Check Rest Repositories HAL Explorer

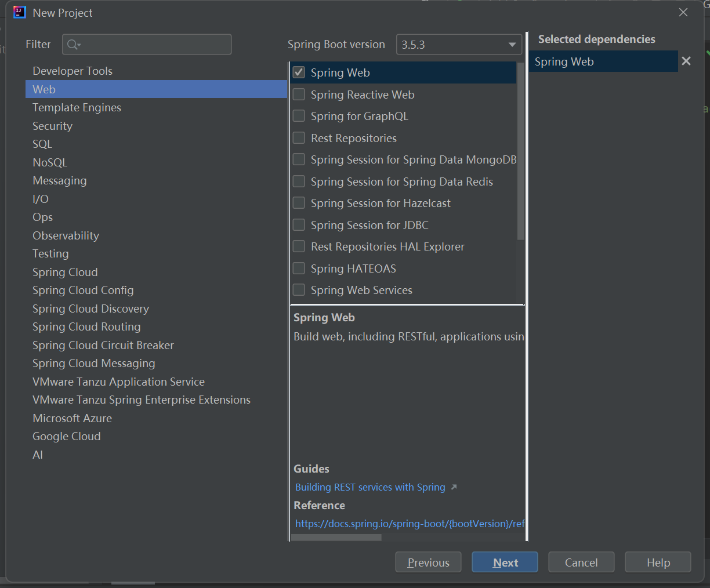coord(299,246)
